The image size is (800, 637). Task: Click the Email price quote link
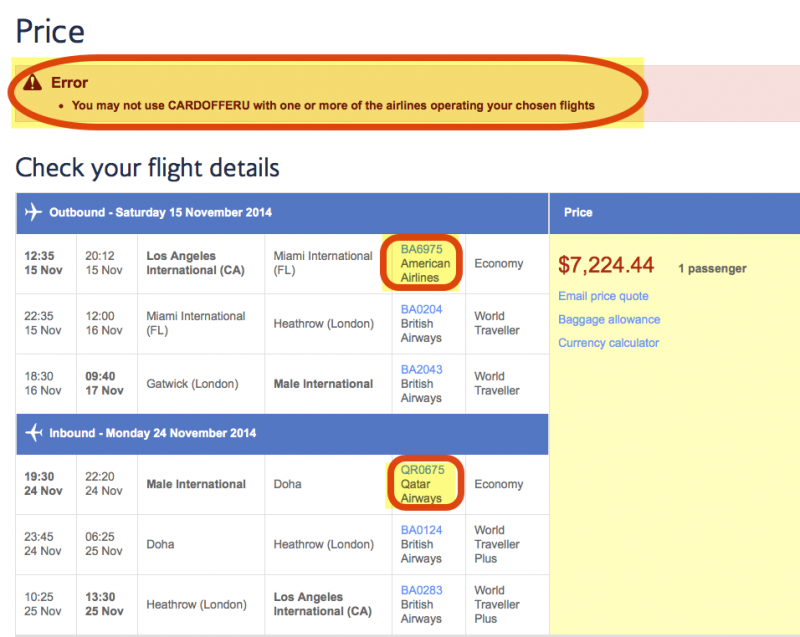click(x=604, y=296)
